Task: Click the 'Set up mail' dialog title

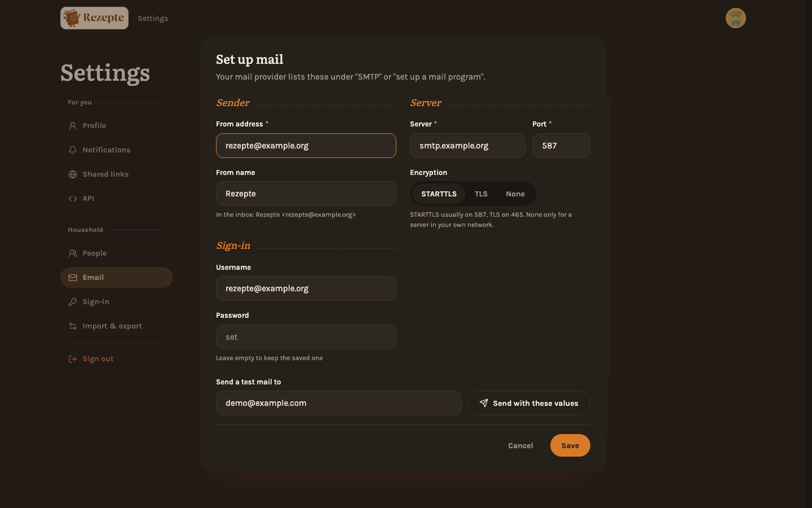Action: (x=250, y=59)
